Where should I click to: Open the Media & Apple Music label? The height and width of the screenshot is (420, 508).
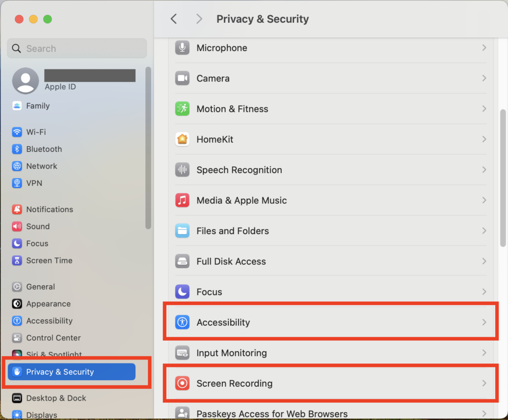coord(242,200)
